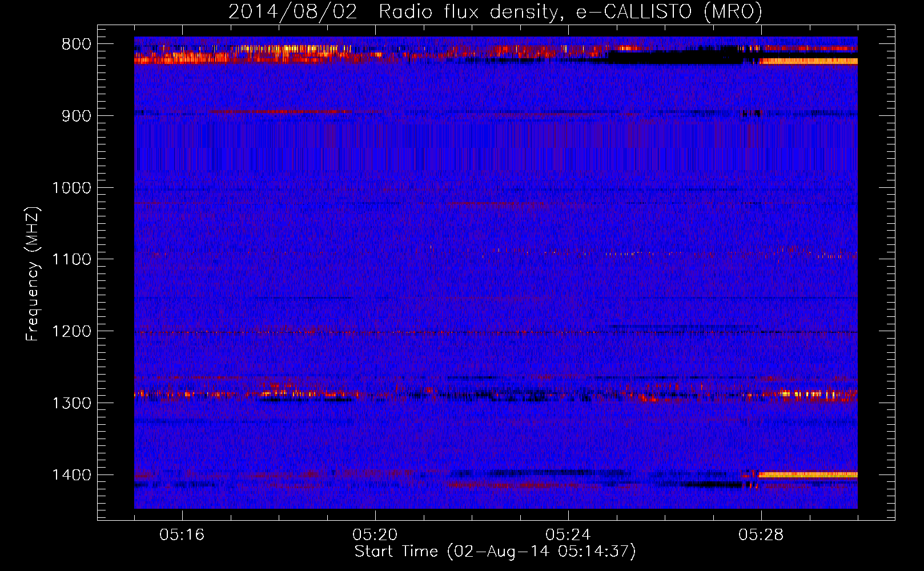Click the 1100 frequency tick label
This screenshot has width=924, height=571.
pyautogui.click(x=71, y=259)
